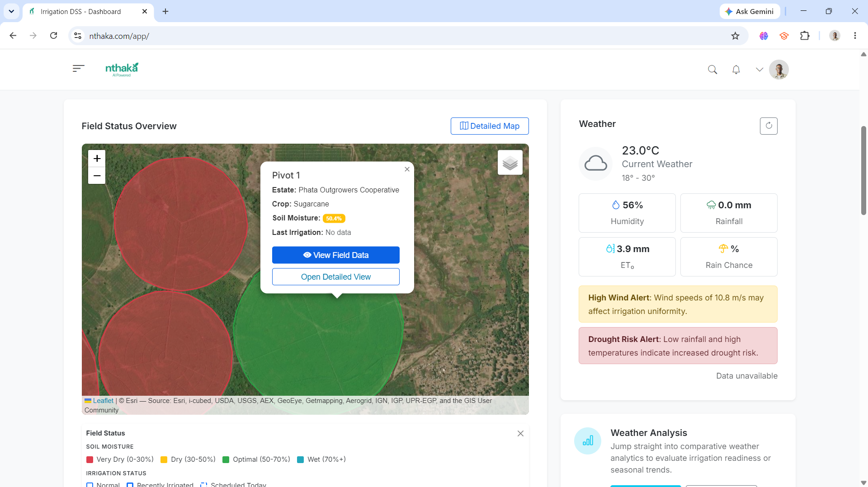Click Open Detailed View button

pyautogui.click(x=336, y=277)
